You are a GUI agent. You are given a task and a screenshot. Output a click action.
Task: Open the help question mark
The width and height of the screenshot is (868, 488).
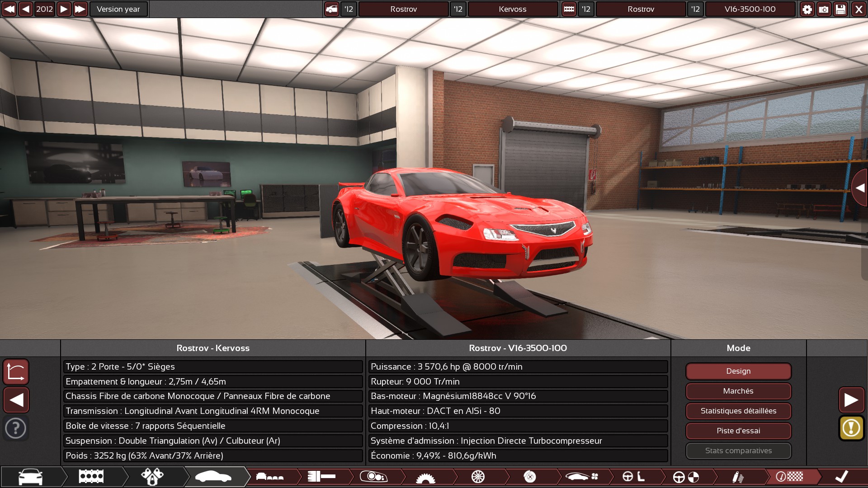click(x=16, y=428)
